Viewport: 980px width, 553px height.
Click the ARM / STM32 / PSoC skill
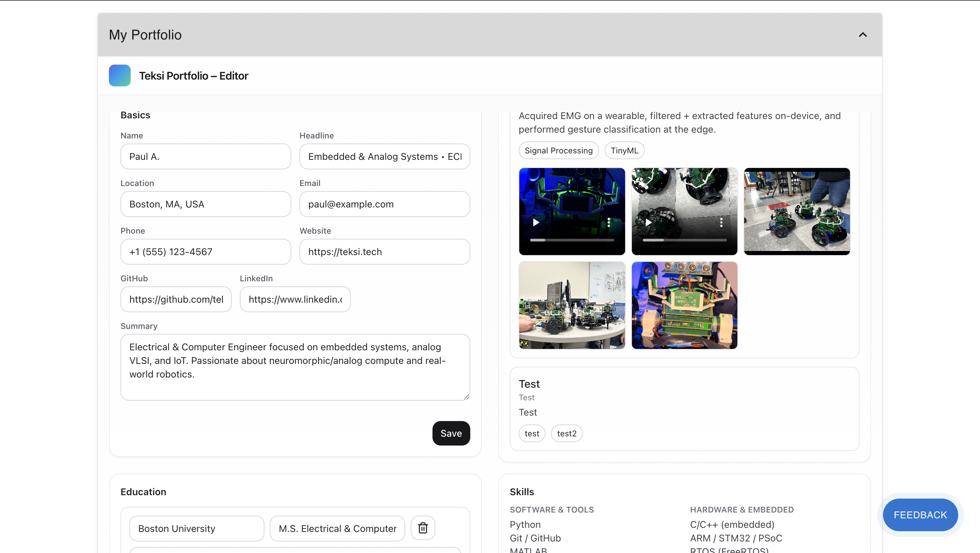(736, 538)
